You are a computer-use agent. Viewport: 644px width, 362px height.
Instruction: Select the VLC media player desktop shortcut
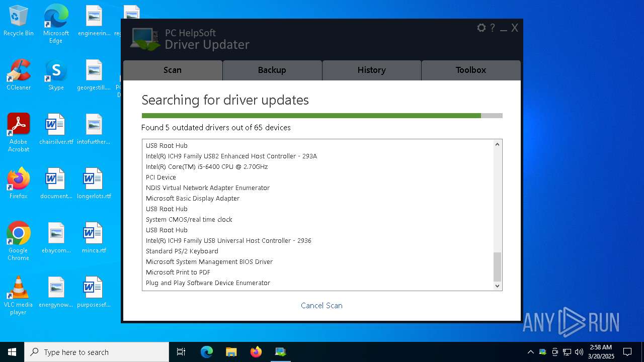(19, 296)
